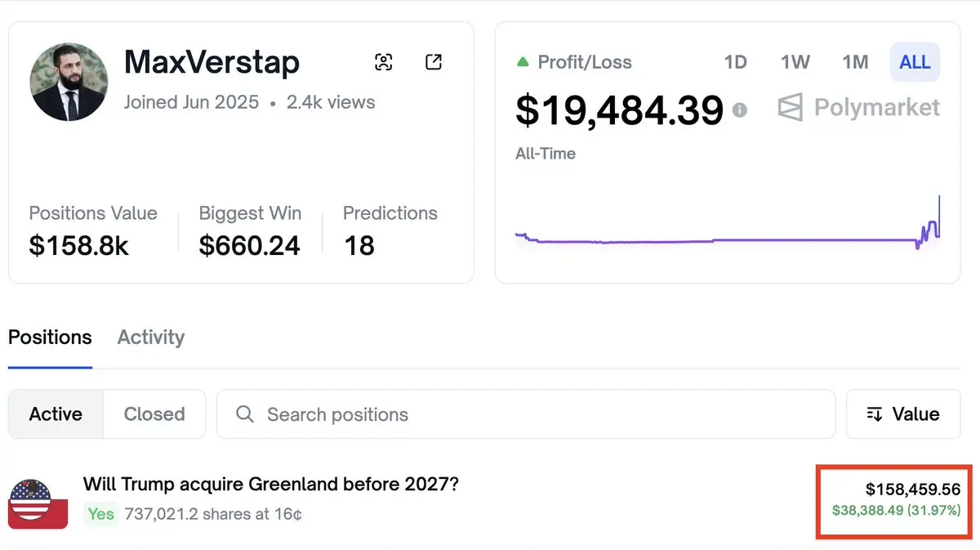Open profile in external link icon
This screenshot has width=980, height=550.
(434, 62)
